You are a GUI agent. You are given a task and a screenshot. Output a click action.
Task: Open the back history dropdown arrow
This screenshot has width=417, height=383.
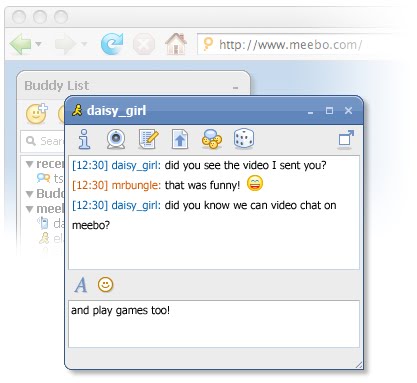coord(38,44)
